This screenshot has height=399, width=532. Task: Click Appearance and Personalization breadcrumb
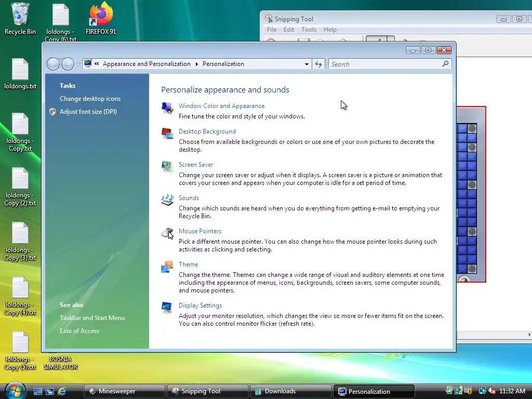pyautogui.click(x=147, y=64)
